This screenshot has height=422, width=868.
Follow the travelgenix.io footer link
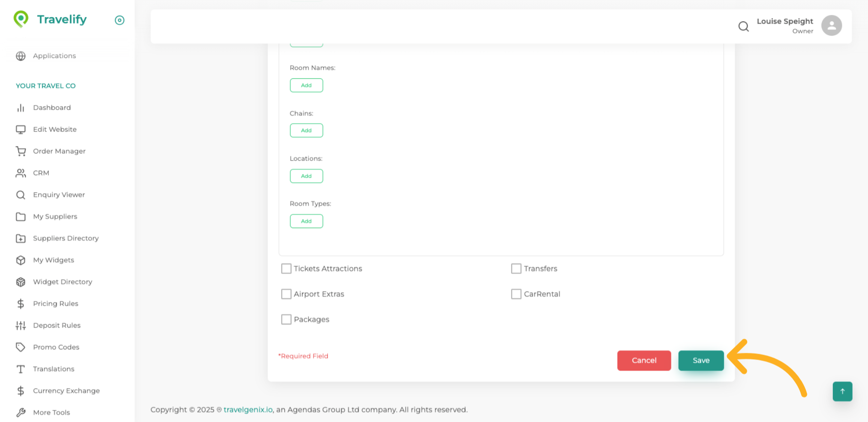click(x=248, y=410)
